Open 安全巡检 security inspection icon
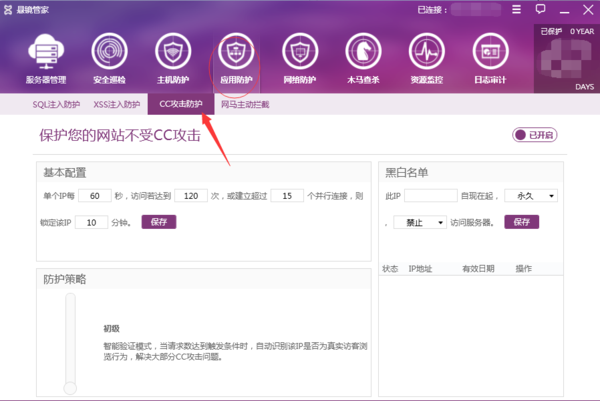 pyautogui.click(x=109, y=58)
